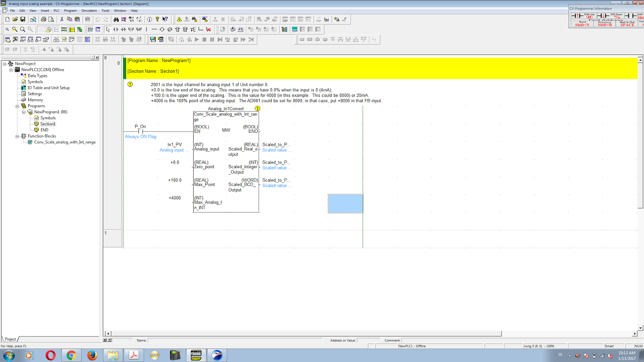This screenshot has height=362, width=644.
Task: Click the hammer Output window toolbar icon
Action: coord(15,39)
